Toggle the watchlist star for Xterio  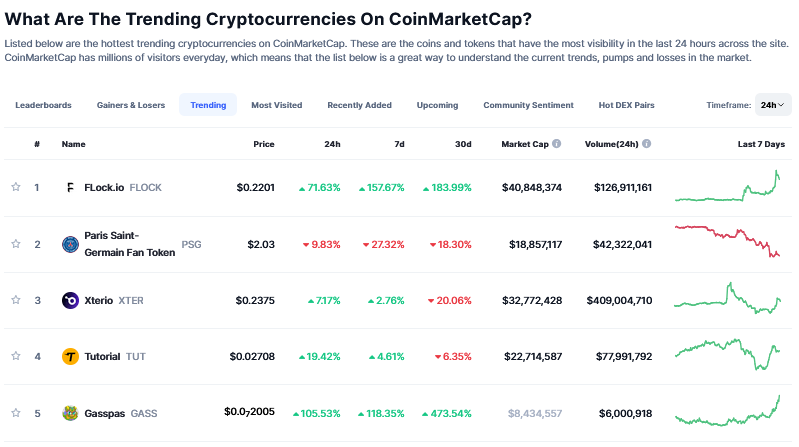16,300
